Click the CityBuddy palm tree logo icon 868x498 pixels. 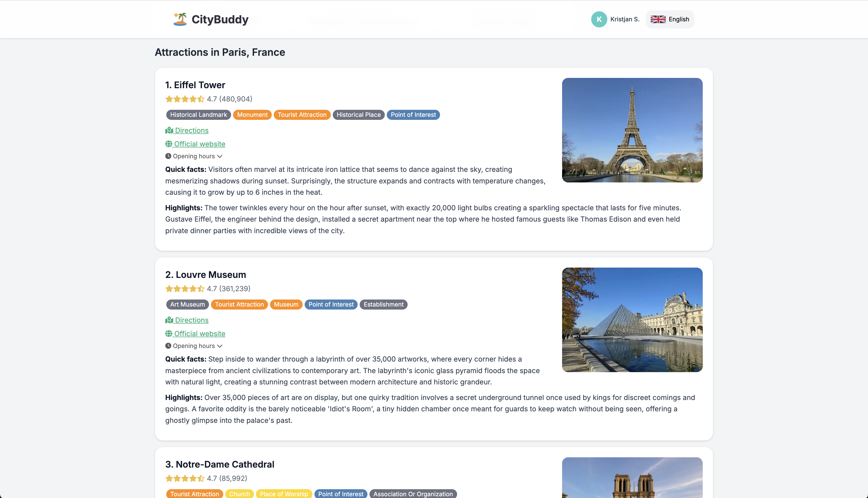(181, 19)
